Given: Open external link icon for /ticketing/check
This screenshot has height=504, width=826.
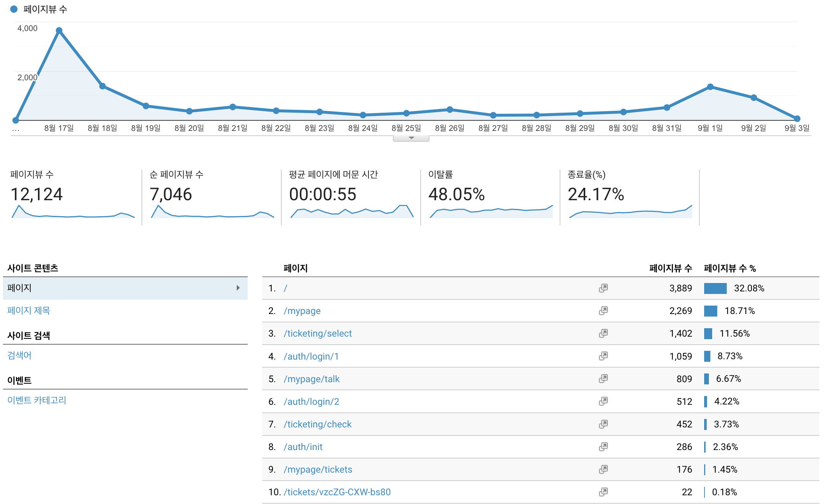Looking at the screenshot, I should tap(603, 424).
